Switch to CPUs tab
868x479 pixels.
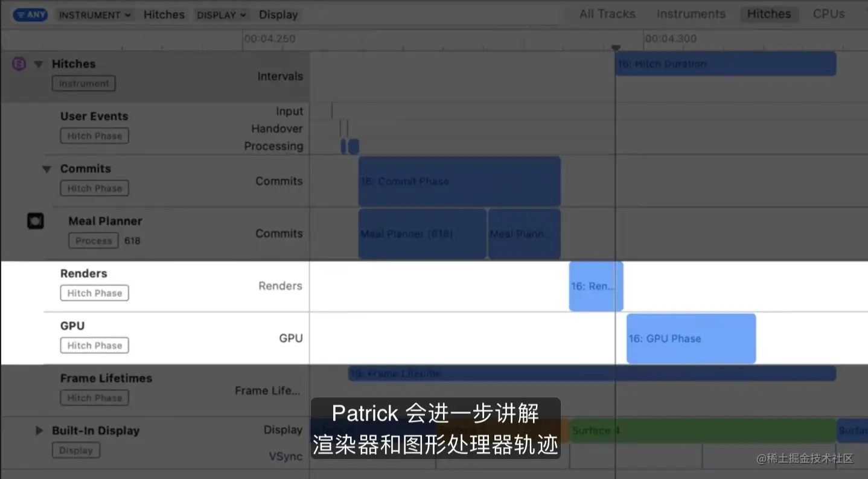click(x=829, y=14)
